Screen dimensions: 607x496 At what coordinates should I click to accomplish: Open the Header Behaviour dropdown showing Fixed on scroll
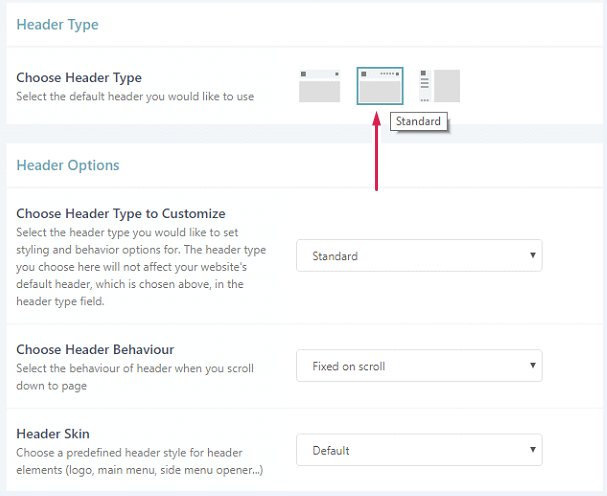point(418,366)
